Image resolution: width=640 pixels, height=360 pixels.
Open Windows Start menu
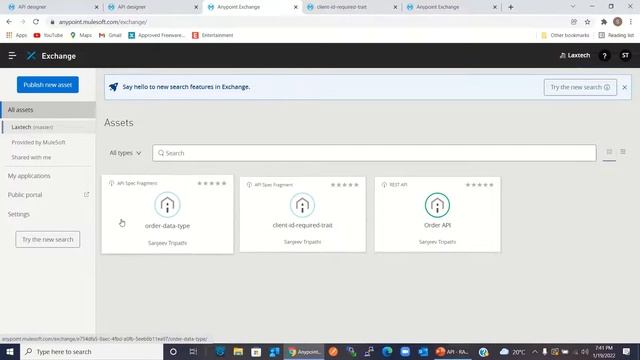(x=10, y=351)
